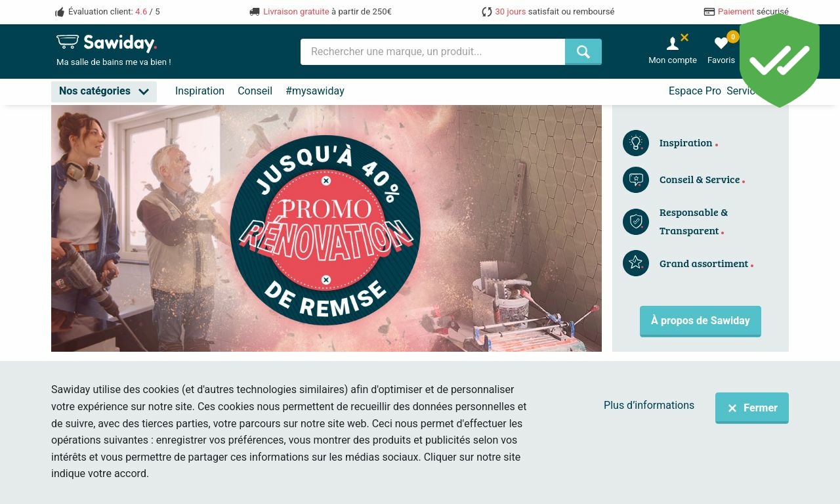Open the Conseil menu item

point(255,91)
